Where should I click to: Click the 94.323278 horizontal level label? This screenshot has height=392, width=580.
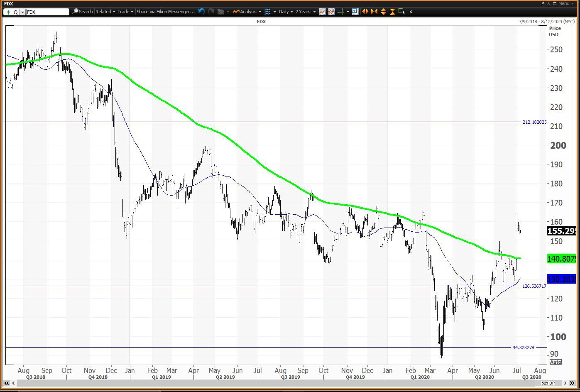pos(523,348)
